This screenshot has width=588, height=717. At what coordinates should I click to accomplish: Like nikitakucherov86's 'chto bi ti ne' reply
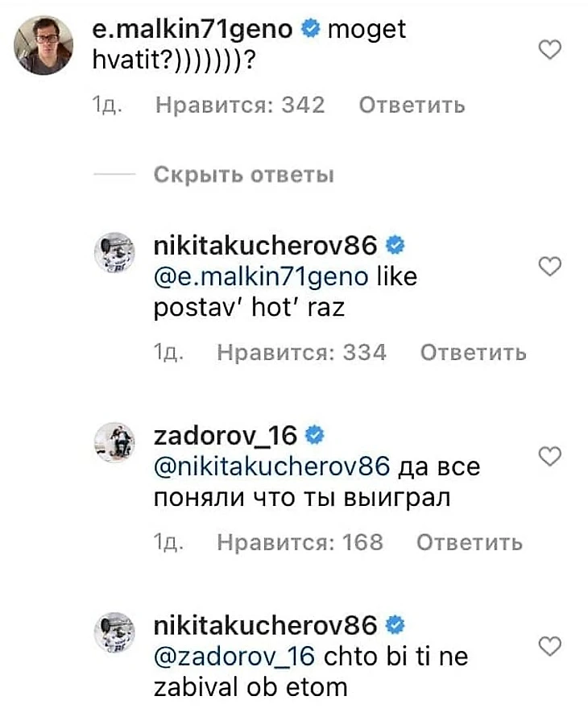pyautogui.click(x=549, y=646)
